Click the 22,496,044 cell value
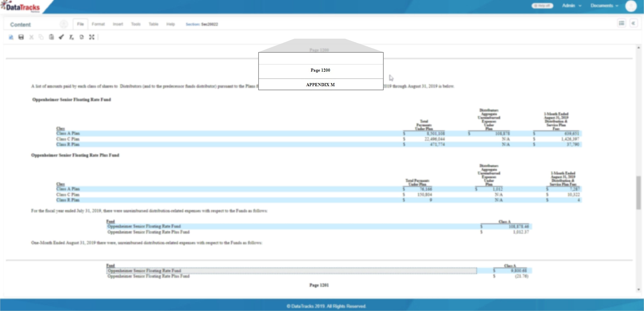Screen dimensions: 644x311 434,139
